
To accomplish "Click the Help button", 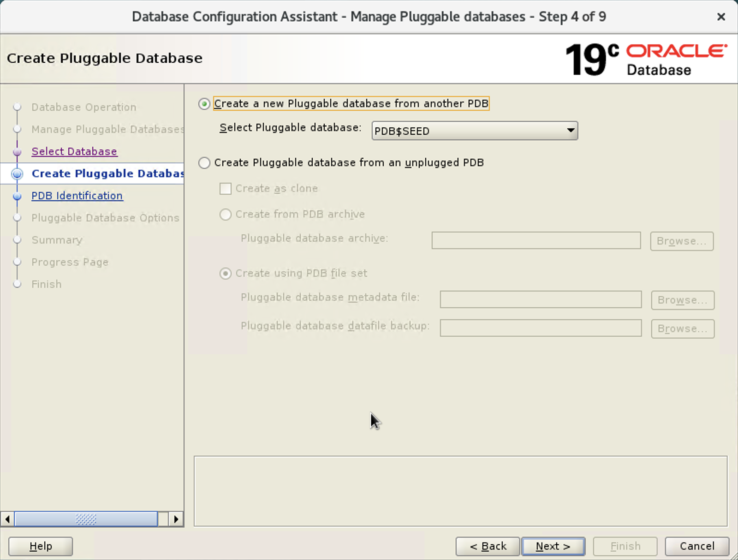I will pos(41,547).
